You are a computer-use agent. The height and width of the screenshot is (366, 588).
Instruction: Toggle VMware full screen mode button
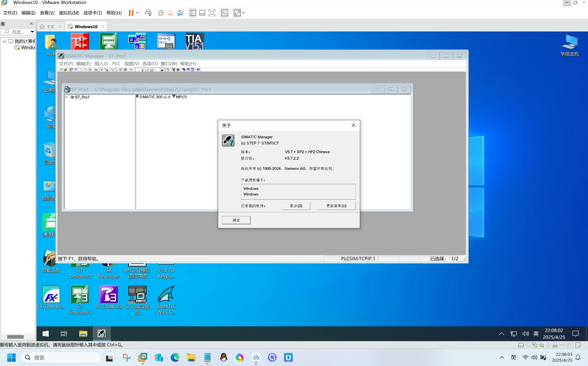[212, 13]
